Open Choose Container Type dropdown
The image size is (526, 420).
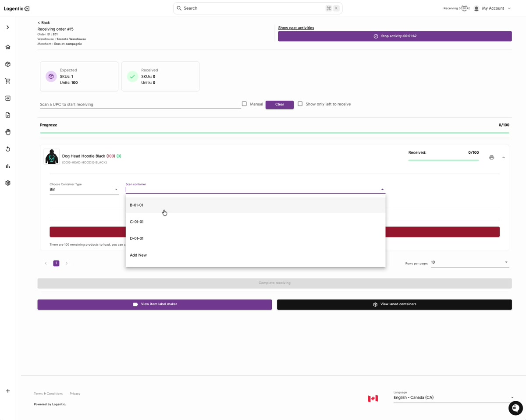84,189
